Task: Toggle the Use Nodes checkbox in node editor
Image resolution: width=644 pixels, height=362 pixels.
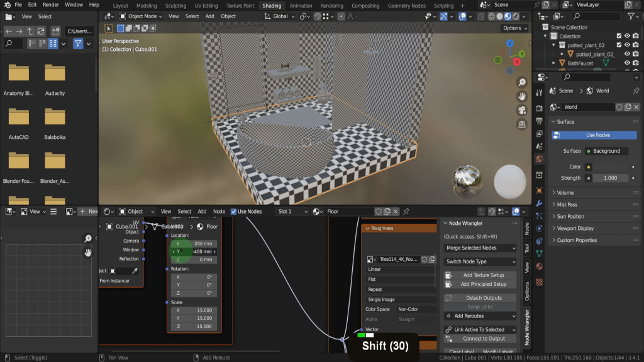Action: tap(234, 212)
